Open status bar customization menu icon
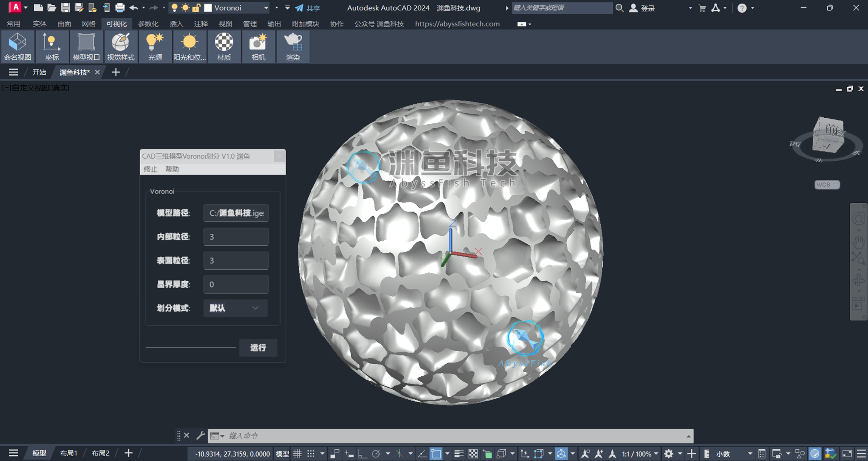This screenshot has width=868, height=461. point(861,454)
